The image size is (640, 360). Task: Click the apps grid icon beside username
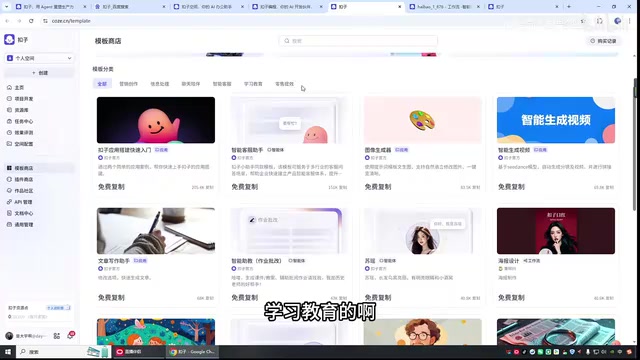tap(57, 336)
